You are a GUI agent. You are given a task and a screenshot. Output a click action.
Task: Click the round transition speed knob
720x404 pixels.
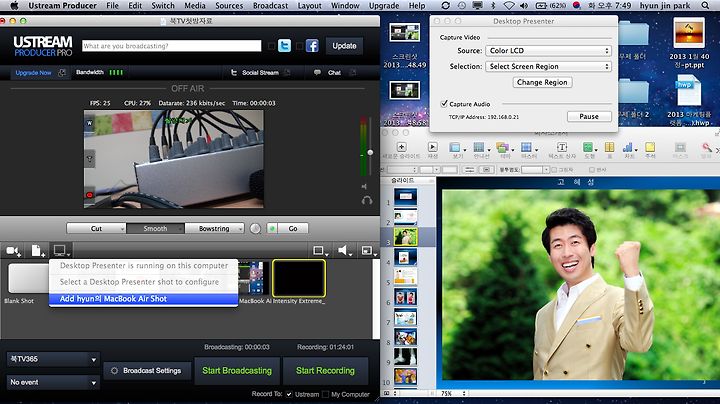pyautogui.click(x=255, y=228)
